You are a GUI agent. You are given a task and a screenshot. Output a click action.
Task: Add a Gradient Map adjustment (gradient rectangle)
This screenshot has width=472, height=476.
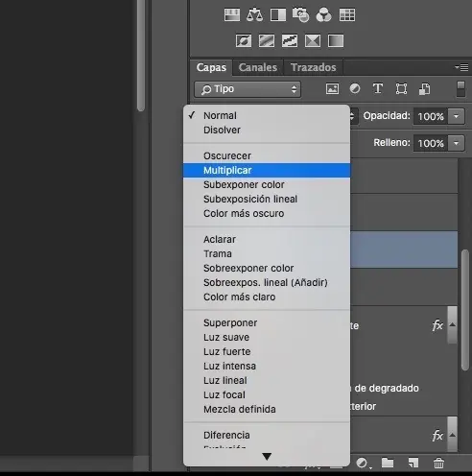pos(336,41)
